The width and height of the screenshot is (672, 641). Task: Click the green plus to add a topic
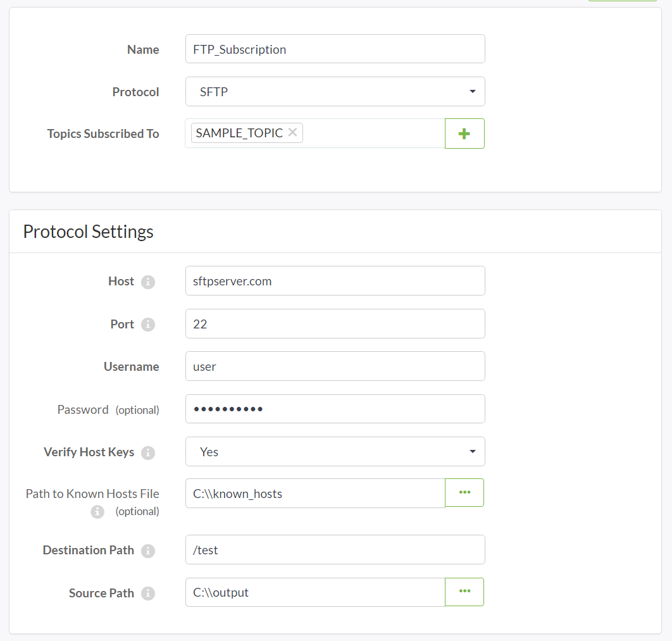pos(464,134)
